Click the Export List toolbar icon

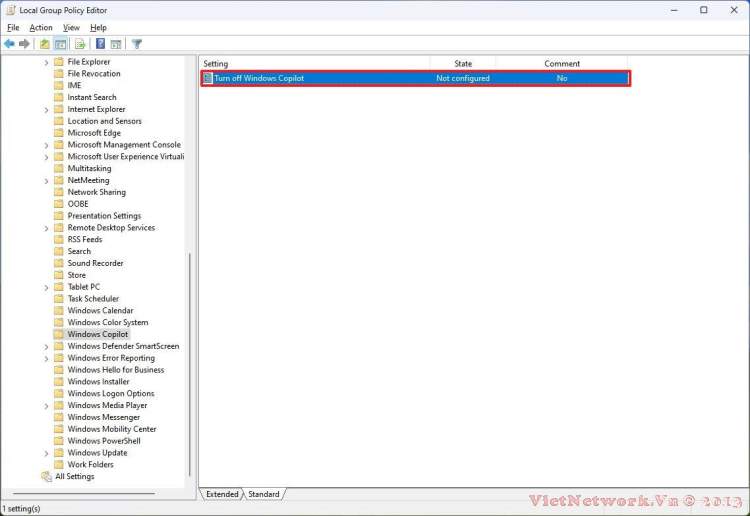(79, 44)
